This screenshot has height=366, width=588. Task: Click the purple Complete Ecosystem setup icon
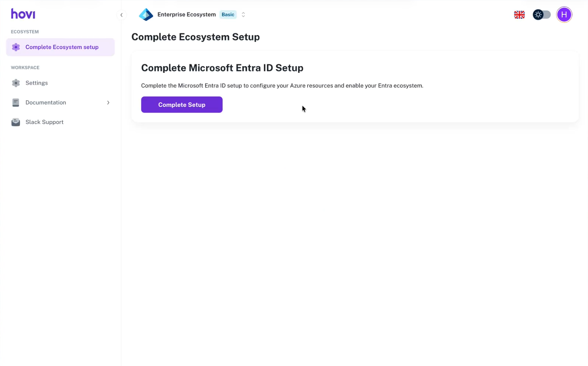(x=16, y=47)
